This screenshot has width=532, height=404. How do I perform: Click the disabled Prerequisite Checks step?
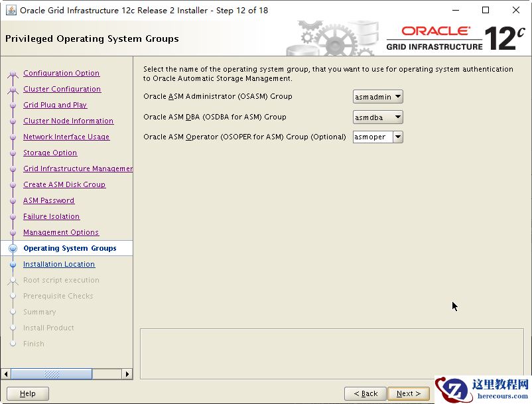pyautogui.click(x=58, y=296)
